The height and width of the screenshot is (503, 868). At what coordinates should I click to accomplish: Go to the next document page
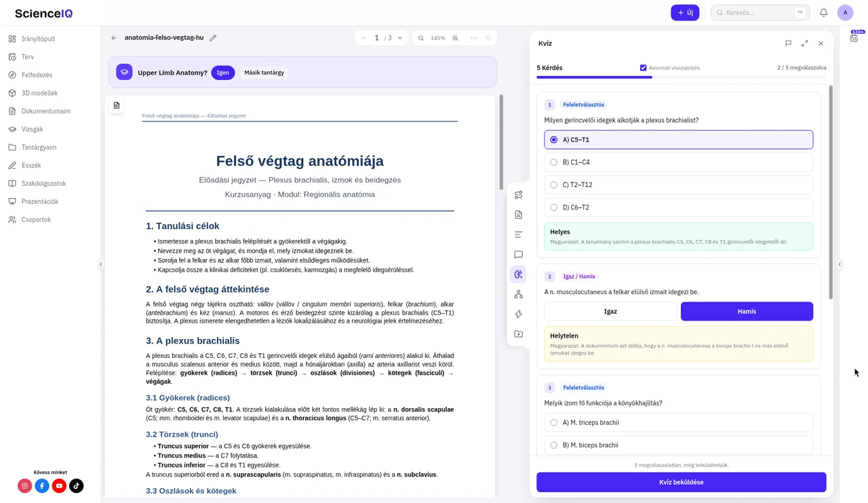(x=400, y=38)
